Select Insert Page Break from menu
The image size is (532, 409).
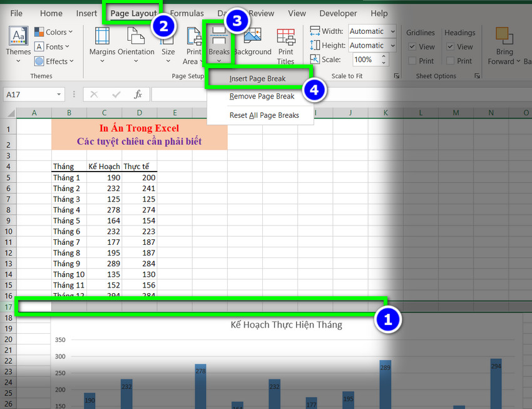pyautogui.click(x=257, y=79)
